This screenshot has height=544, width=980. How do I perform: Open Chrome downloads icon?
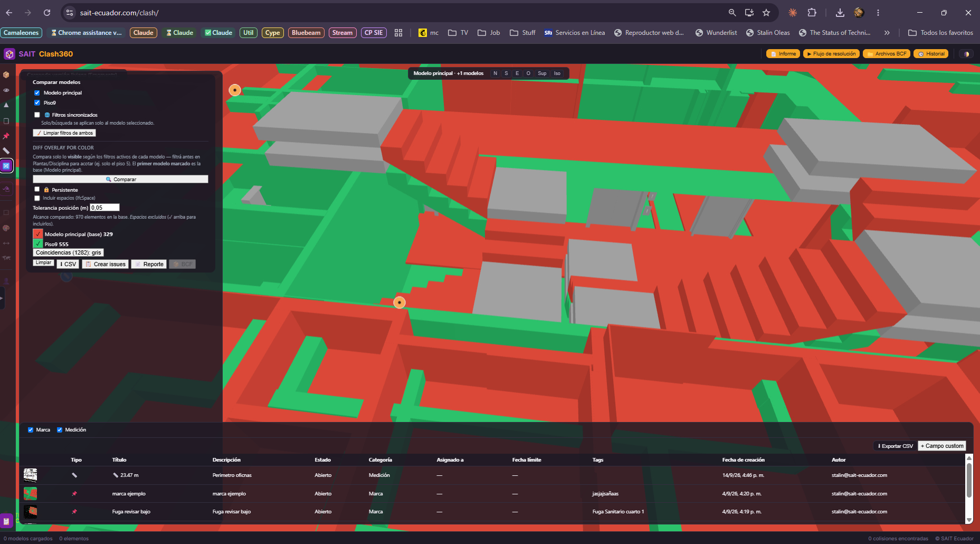840,13
